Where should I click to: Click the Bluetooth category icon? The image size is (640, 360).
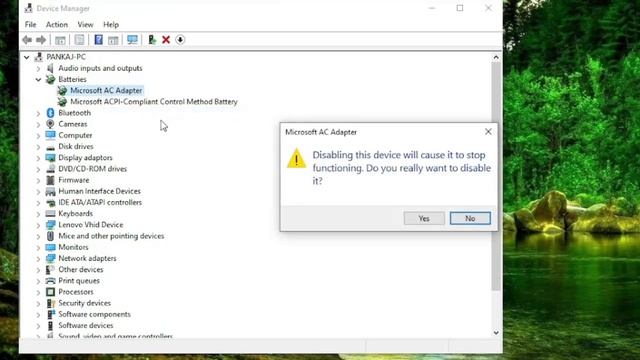click(50, 113)
